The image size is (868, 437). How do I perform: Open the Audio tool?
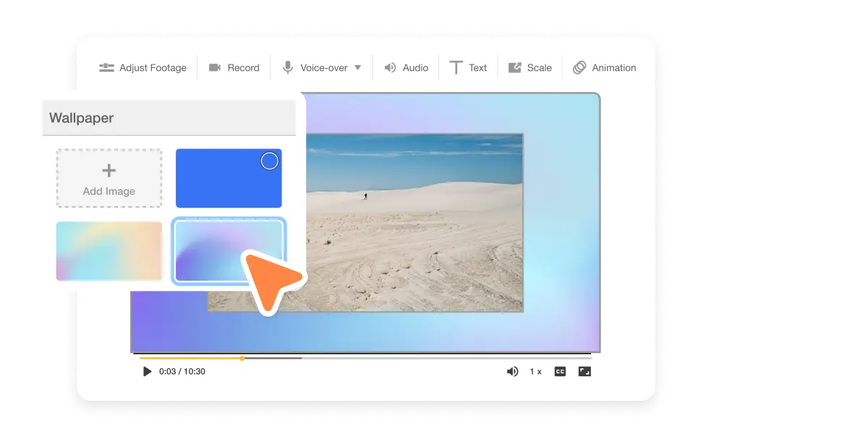(406, 67)
